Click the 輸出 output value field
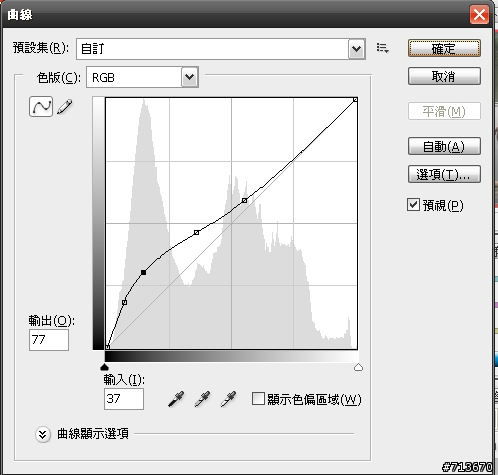 pos(49,340)
